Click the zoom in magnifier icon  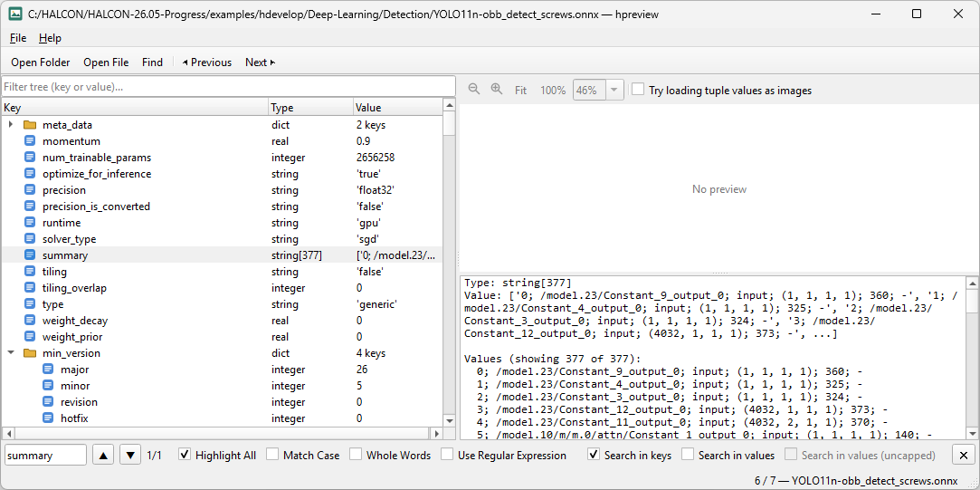tap(497, 90)
